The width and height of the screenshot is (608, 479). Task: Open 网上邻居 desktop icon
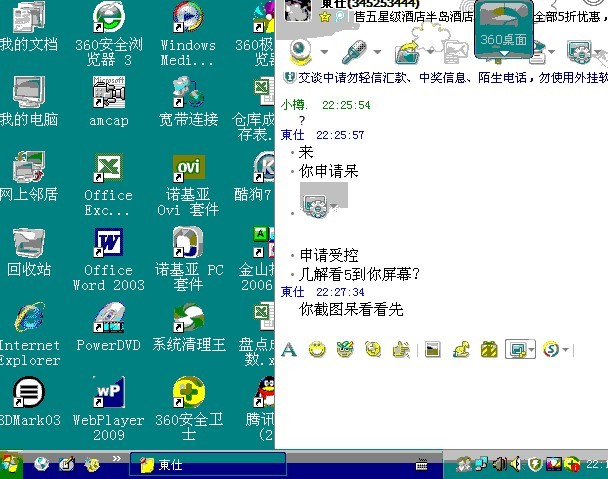(28, 176)
